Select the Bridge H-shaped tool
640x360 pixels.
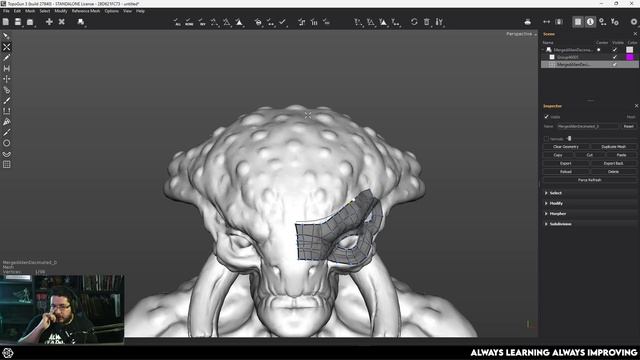click(x=7, y=69)
